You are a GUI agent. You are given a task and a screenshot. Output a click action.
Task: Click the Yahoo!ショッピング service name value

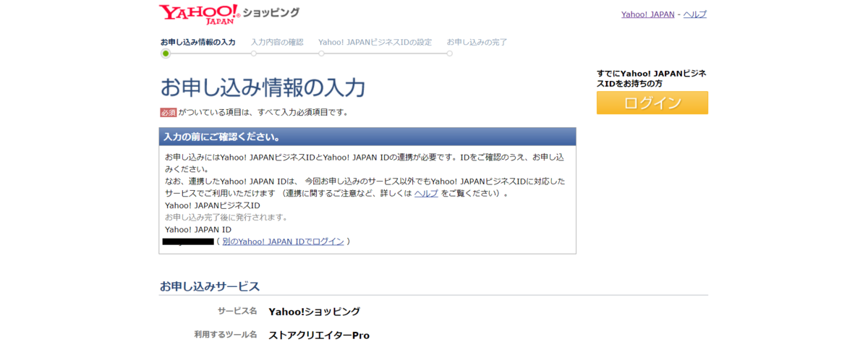click(x=314, y=312)
